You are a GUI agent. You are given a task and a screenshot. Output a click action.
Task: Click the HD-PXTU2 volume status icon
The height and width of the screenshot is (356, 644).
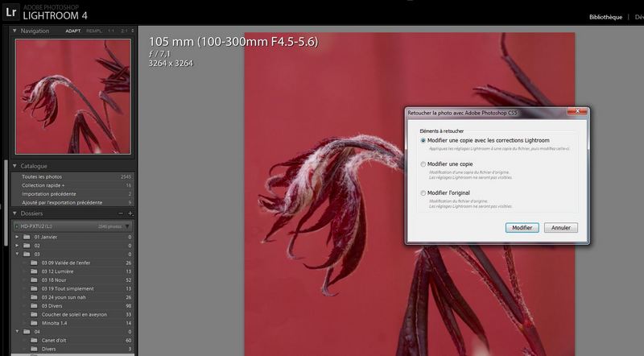[x=18, y=226]
